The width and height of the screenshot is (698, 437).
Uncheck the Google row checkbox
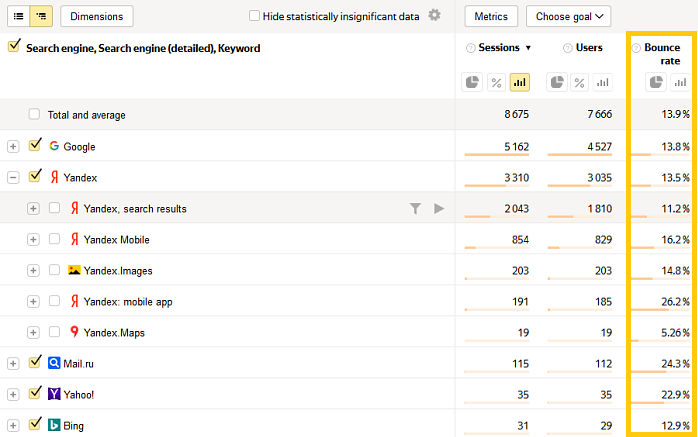tap(36, 146)
